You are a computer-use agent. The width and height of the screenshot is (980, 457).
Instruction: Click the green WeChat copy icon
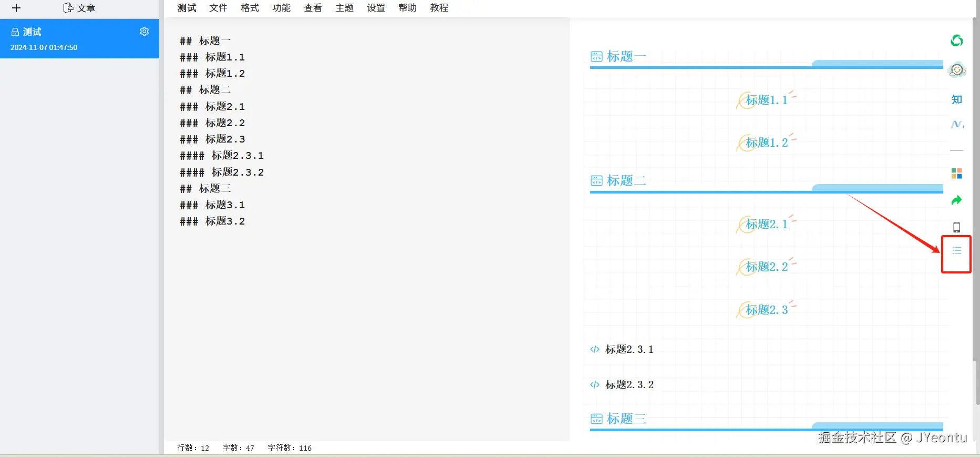[x=956, y=40]
